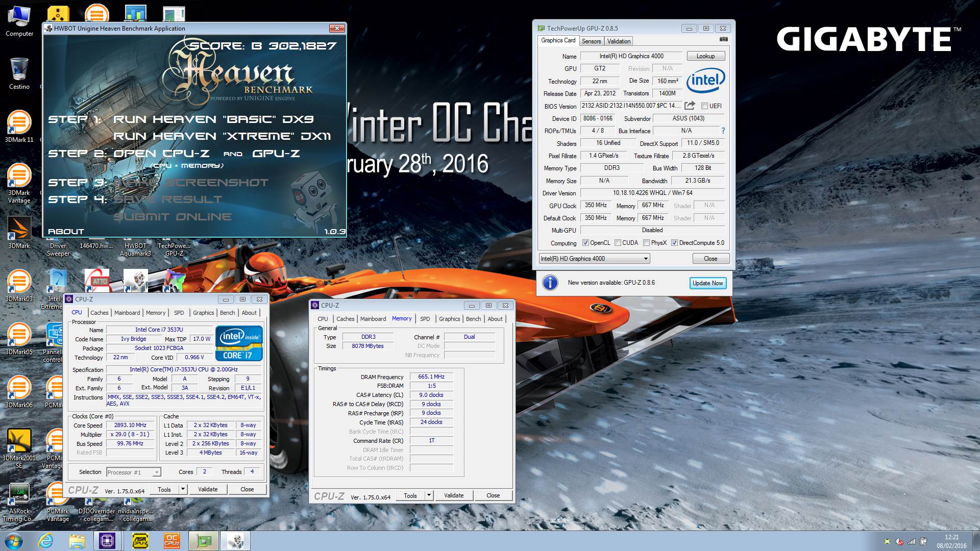Viewport: 980px width, 551px height.
Task: Click RUN HEAVEN "XTREME" DX11
Action: pyautogui.click(x=222, y=136)
